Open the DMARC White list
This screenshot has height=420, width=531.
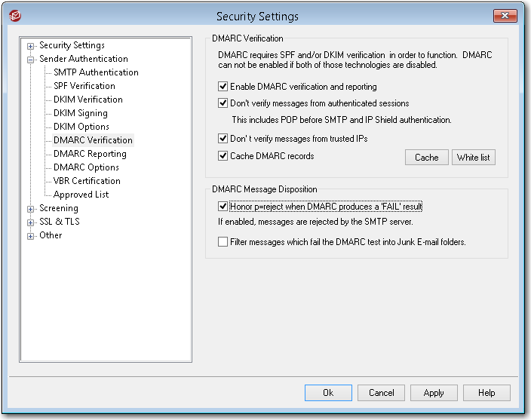click(474, 158)
